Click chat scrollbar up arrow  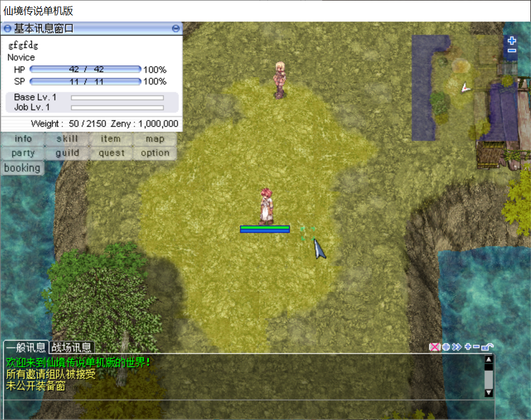click(x=488, y=359)
